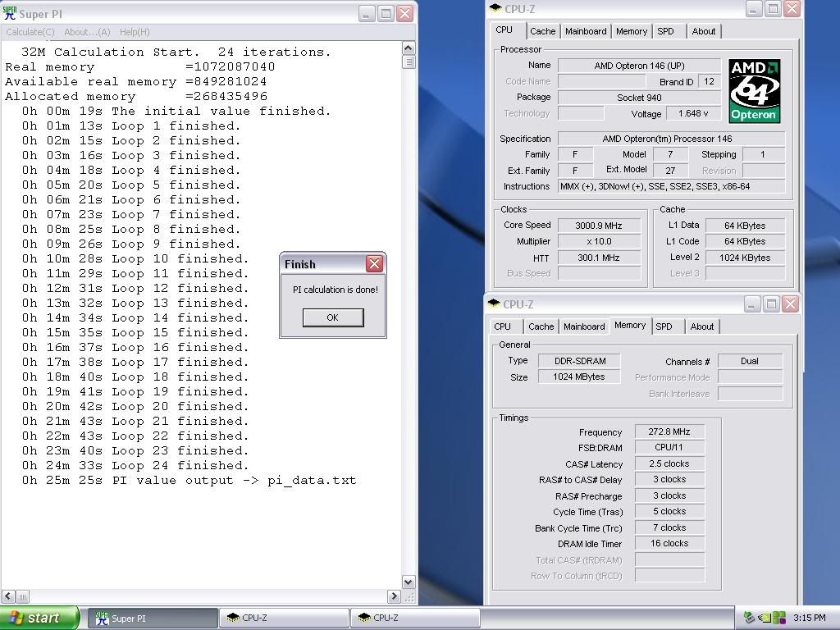Click the Super PI title bar icon

pos(10,14)
